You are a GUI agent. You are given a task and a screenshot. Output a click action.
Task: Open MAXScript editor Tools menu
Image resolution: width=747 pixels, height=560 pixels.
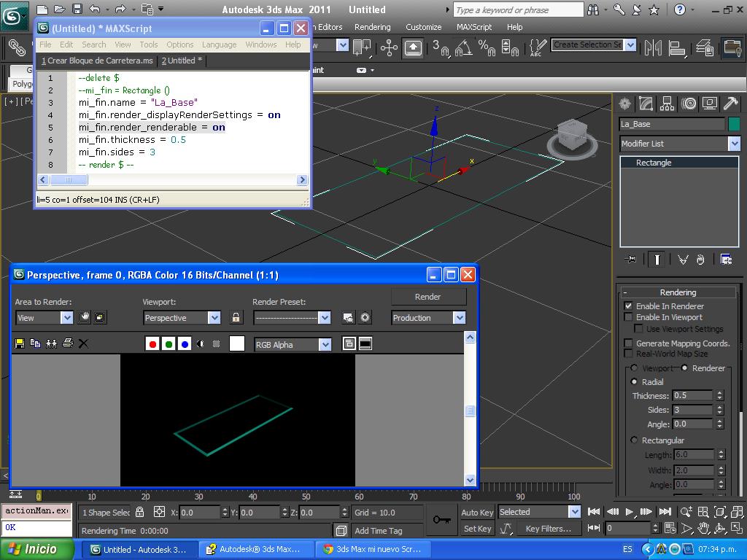tap(149, 44)
